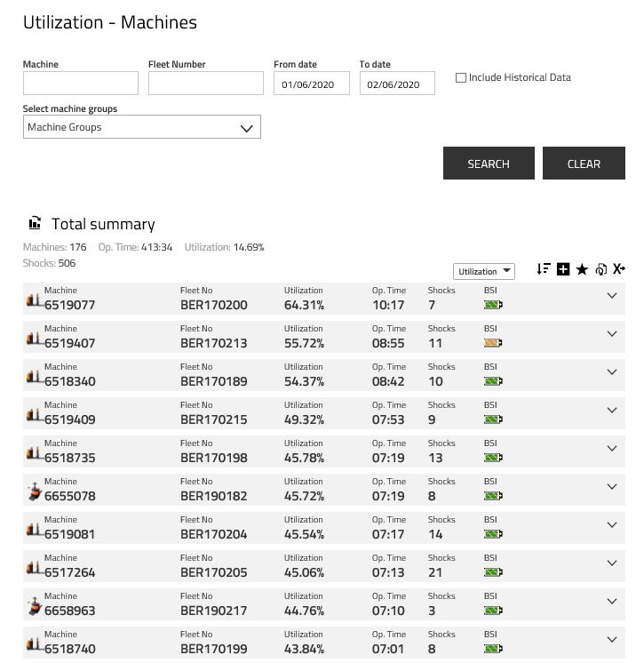Click the Total summary chart icon
Image resolution: width=644 pixels, height=663 pixels.
click(x=35, y=223)
